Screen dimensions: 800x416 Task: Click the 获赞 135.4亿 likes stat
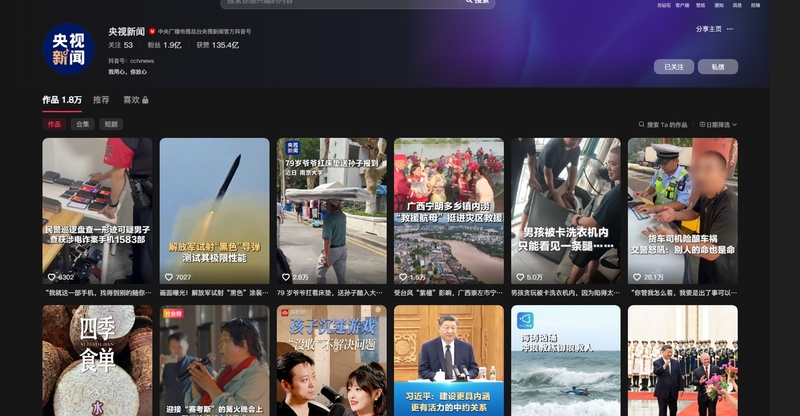point(218,45)
